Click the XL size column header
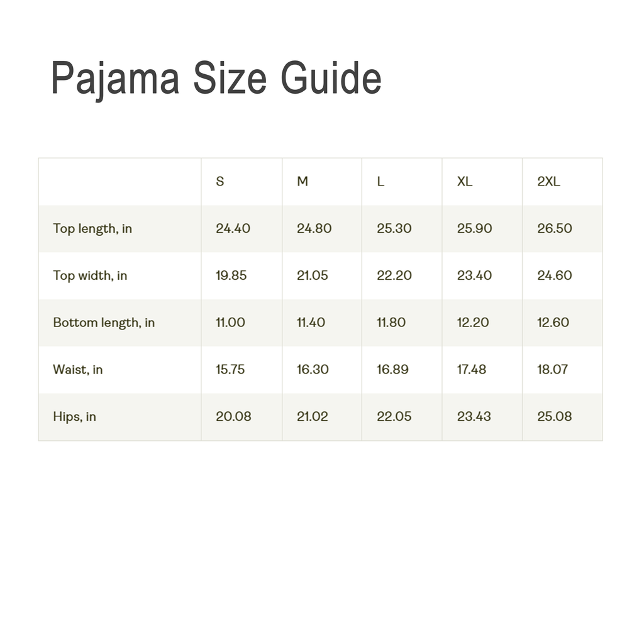 click(x=465, y=182)
